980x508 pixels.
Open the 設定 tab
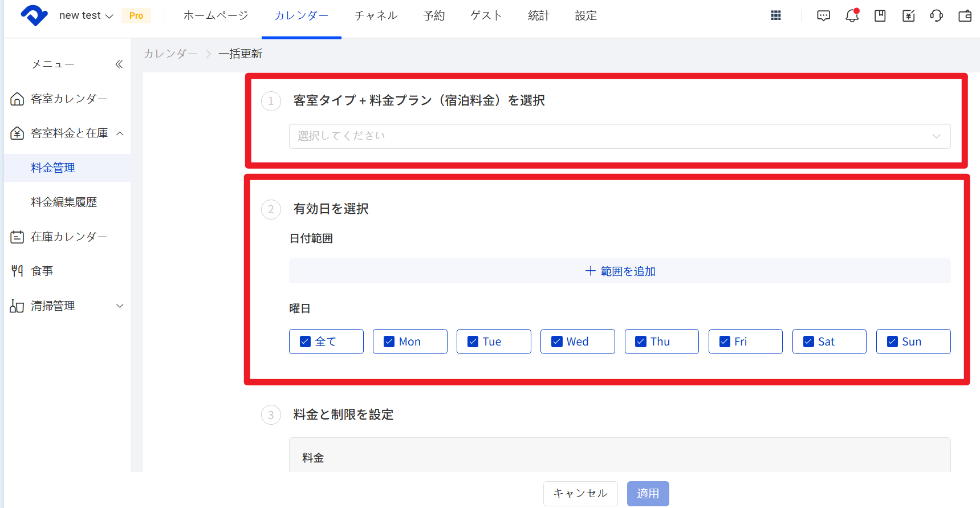(586, 15)
